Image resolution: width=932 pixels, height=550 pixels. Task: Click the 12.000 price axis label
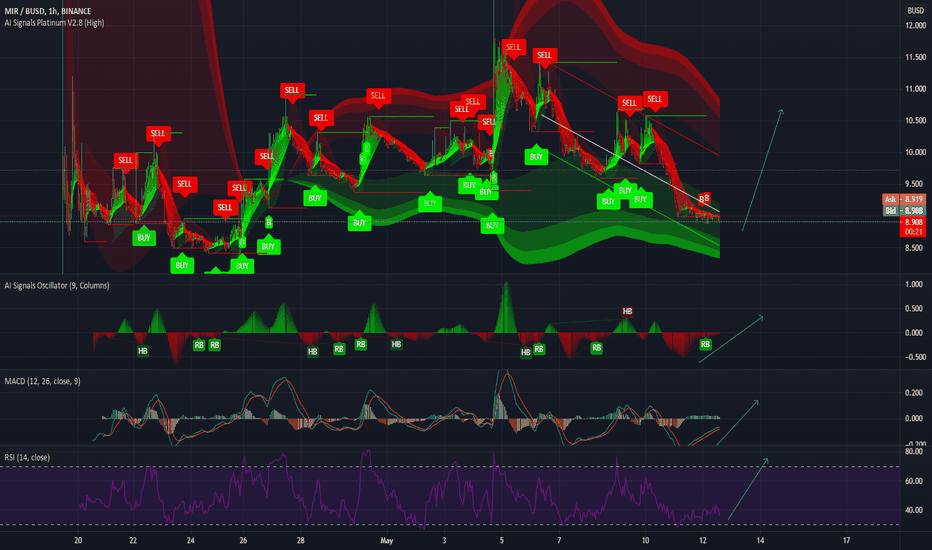pyautogui.click(x=915, y=26)
